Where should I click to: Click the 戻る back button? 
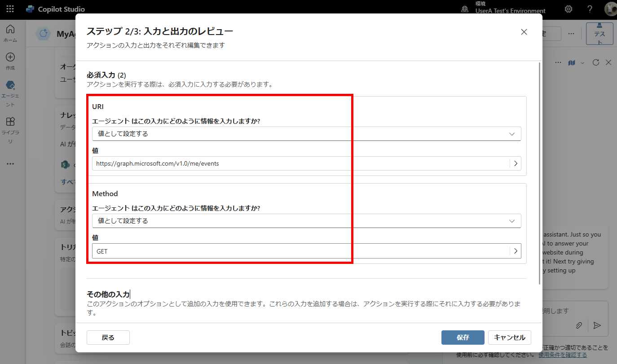(x=108, y=338)
